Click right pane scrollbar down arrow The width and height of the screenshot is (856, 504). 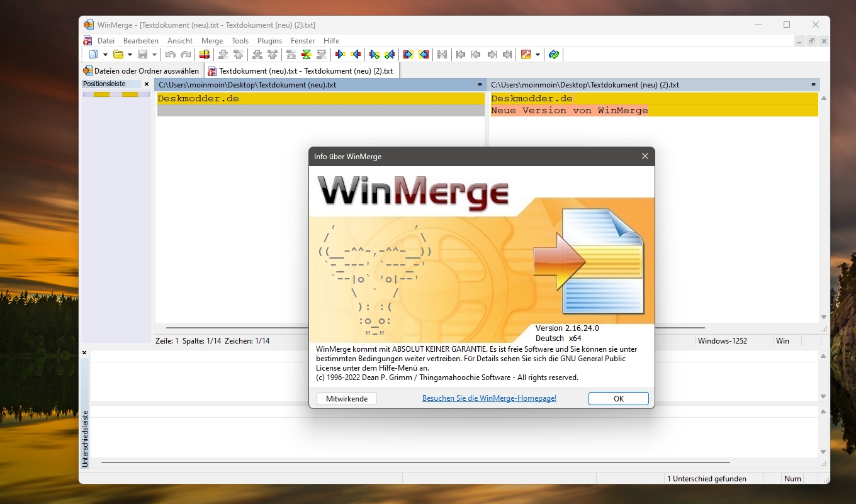[824, 317]
